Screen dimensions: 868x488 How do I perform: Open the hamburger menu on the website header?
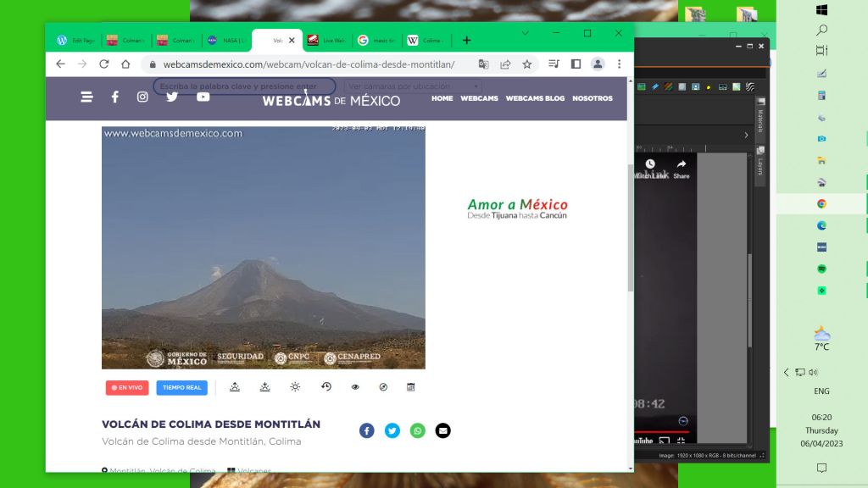[x=86, y=97]
